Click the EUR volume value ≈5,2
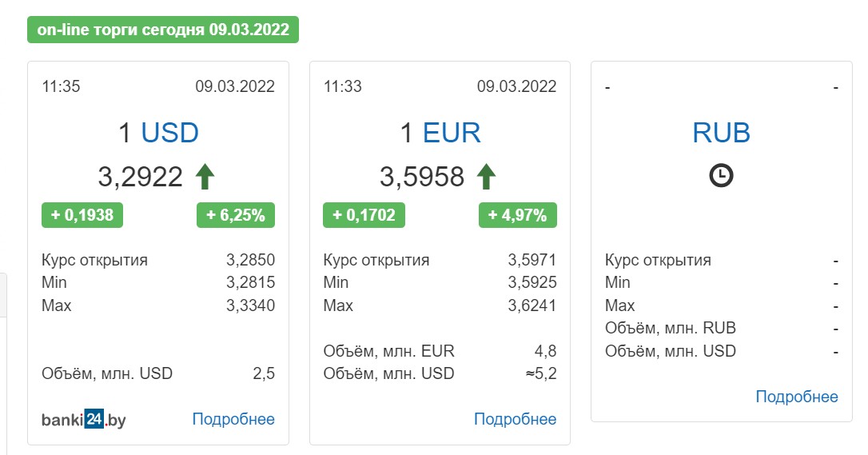Image resolution: width=868 pixels, height=455 pixels. (x=541, y=373)
